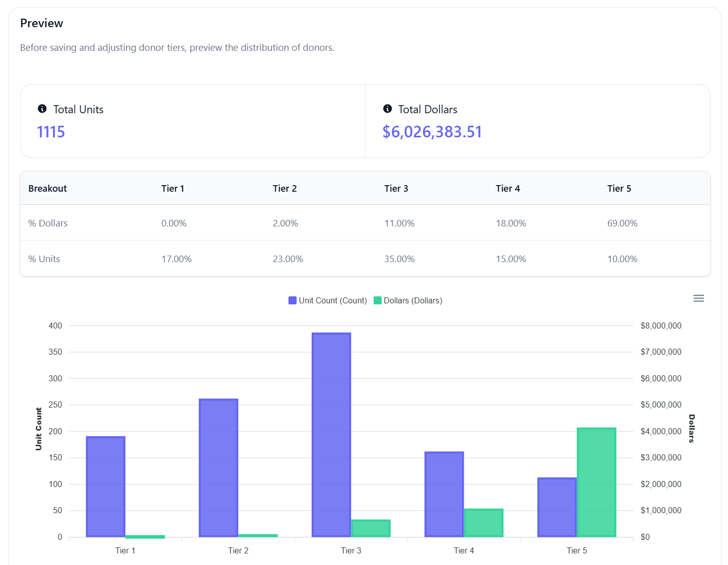Select the Tier 4 Unit Count bar
Viewport: 728px width, 565px height.
tap(444, 494)
